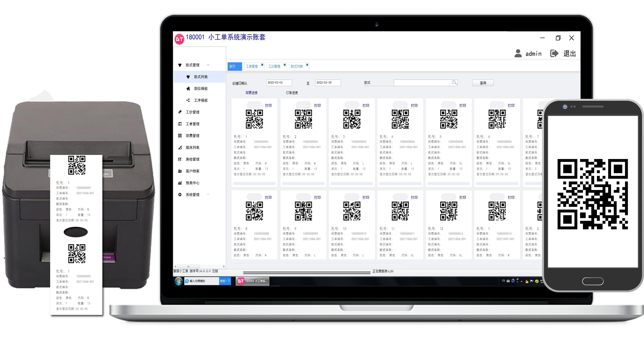Toggle the switch on card 扎号 4
644x339 pixels.
400,105
